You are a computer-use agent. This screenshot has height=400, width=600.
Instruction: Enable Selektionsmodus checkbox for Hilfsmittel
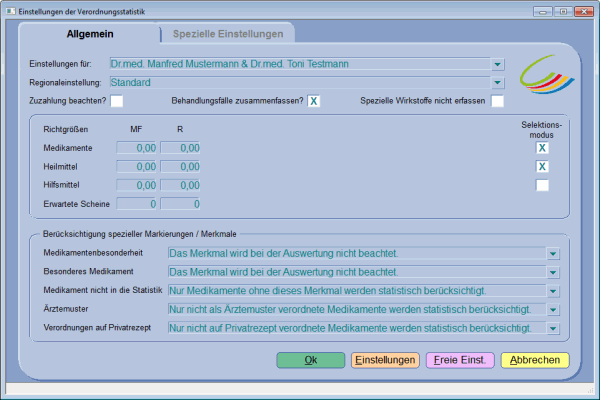[542, 185]
